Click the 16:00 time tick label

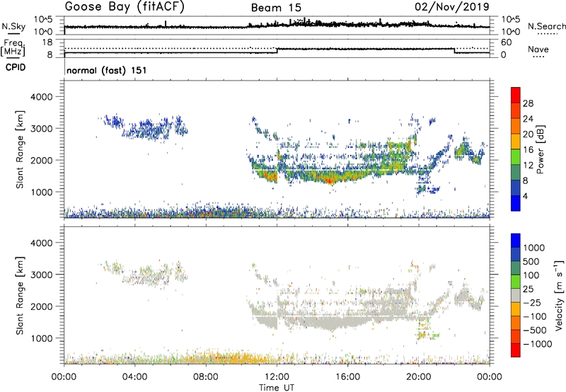pyautogui.click(x=347, y=377)
